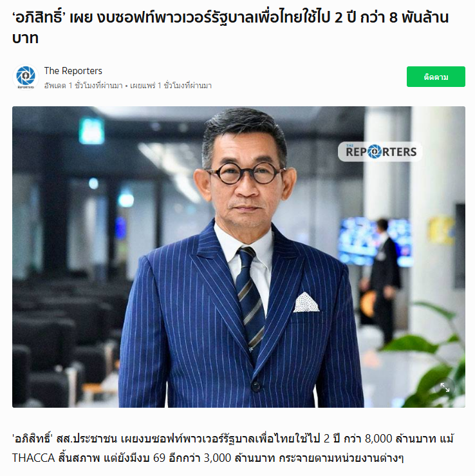Expand the photo with the fullscreen arrows icon
Image resolution: width=475 pixels, height=476 pixels.
coord(445,387)
